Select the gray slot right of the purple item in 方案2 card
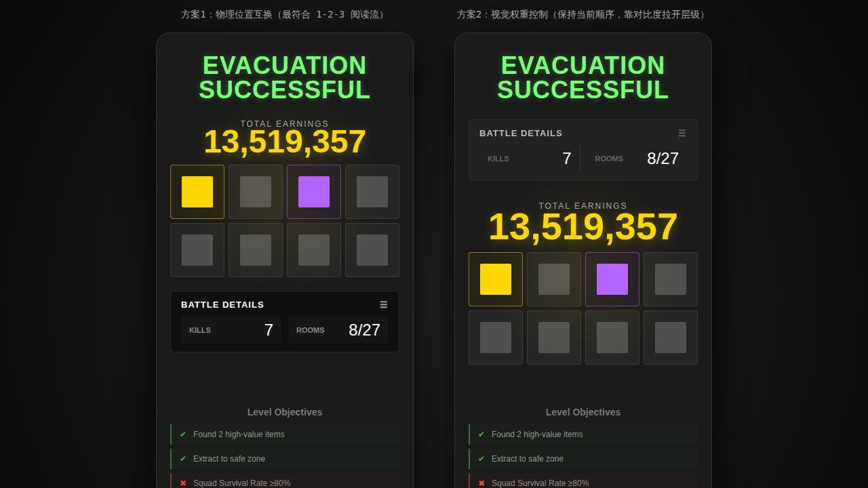 671,279
